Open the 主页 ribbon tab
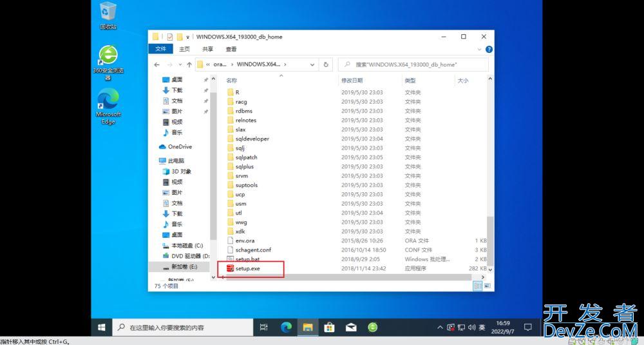 [x=184, y=49]
